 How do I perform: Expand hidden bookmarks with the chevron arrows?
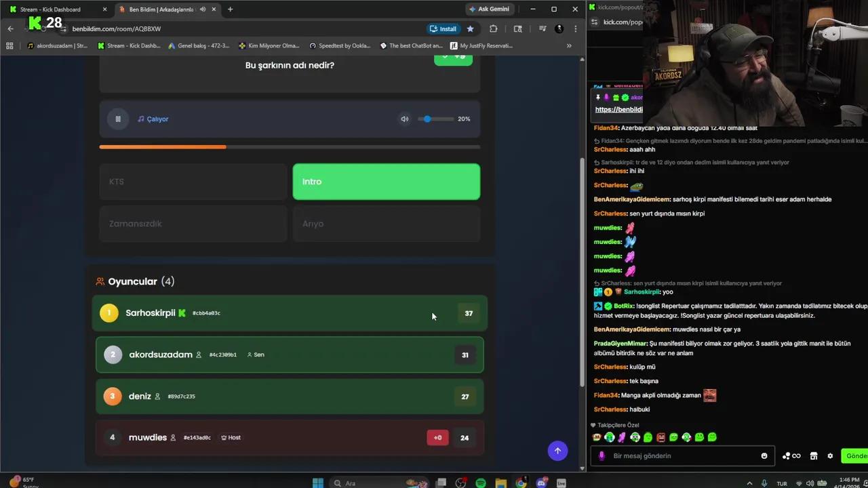570,45
